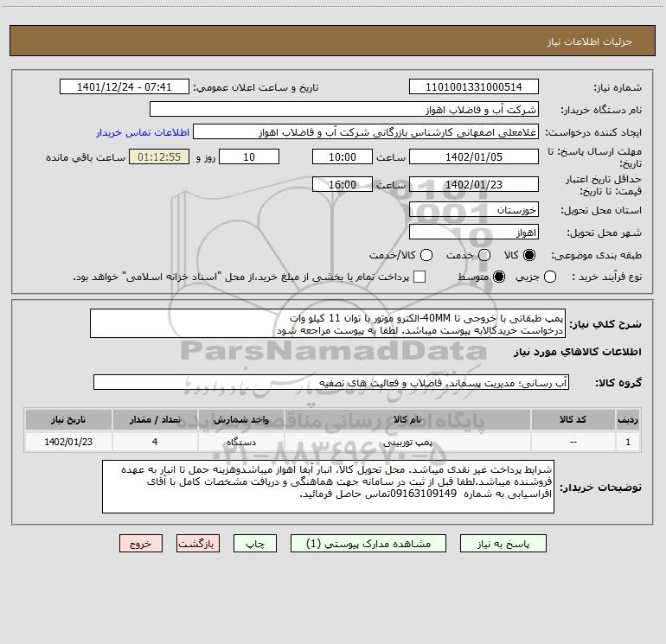This screenshot has height=644, width=666.
Task: Click the نام دستگاه خریدار field
Action: 344,110
